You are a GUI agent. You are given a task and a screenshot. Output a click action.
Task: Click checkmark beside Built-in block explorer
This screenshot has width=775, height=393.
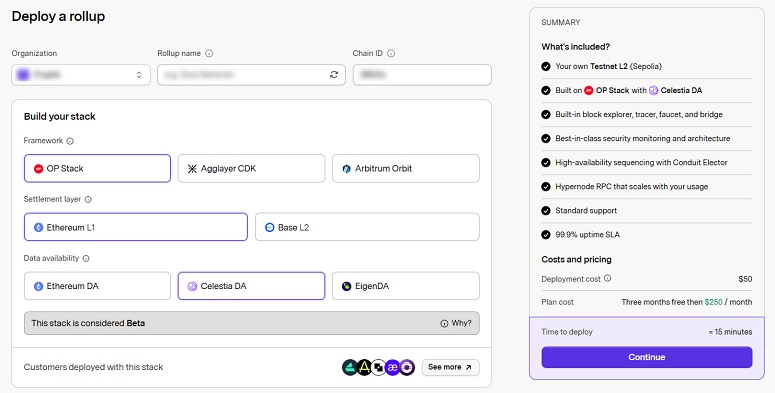pos(546,115)
